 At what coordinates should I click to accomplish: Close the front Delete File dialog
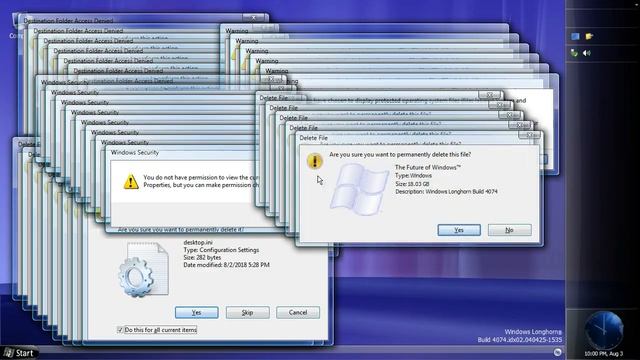click(530, 135)
